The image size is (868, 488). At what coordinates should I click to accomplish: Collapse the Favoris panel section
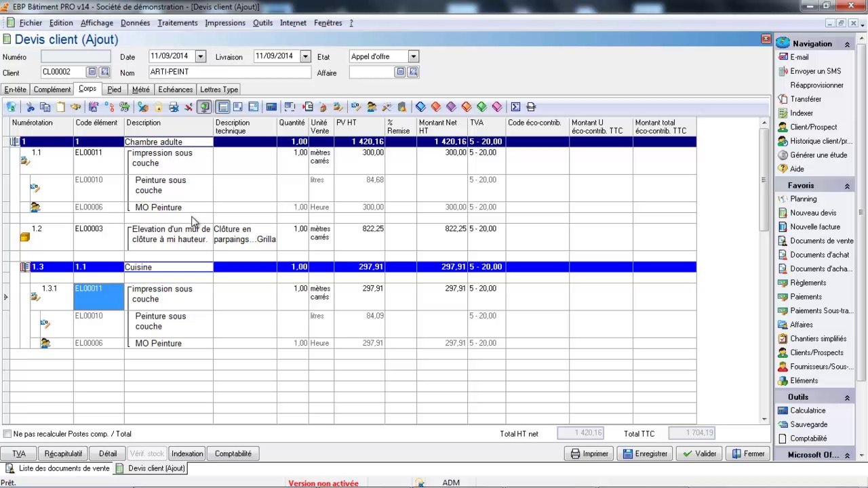pyautogui.click(x=847, y=186)
